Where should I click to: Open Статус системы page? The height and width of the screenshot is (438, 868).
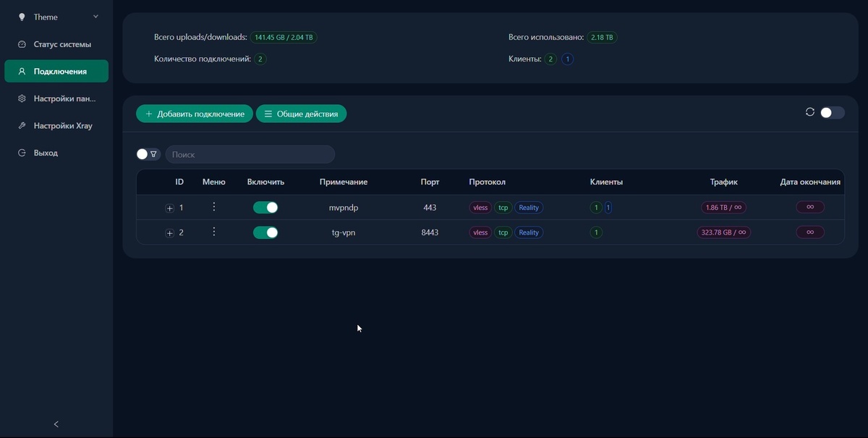pyautogui.click(x=56, y=44)
